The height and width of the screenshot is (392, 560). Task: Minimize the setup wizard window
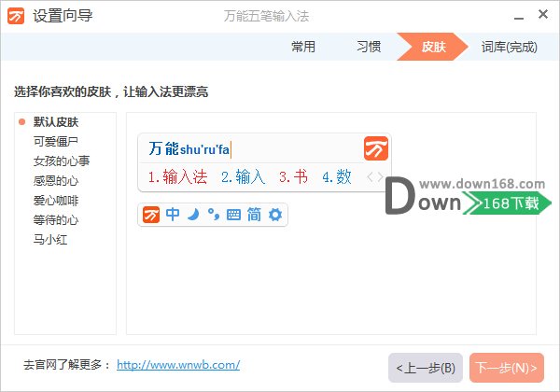coord(519,18)
